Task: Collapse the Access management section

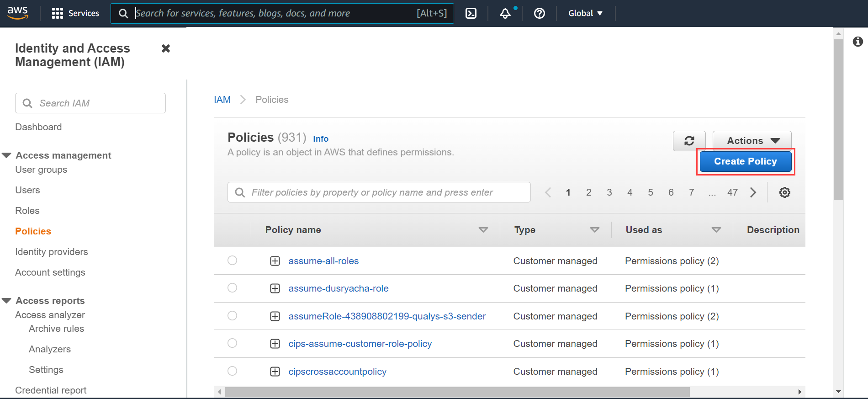Action: click(x=6, y=155)
